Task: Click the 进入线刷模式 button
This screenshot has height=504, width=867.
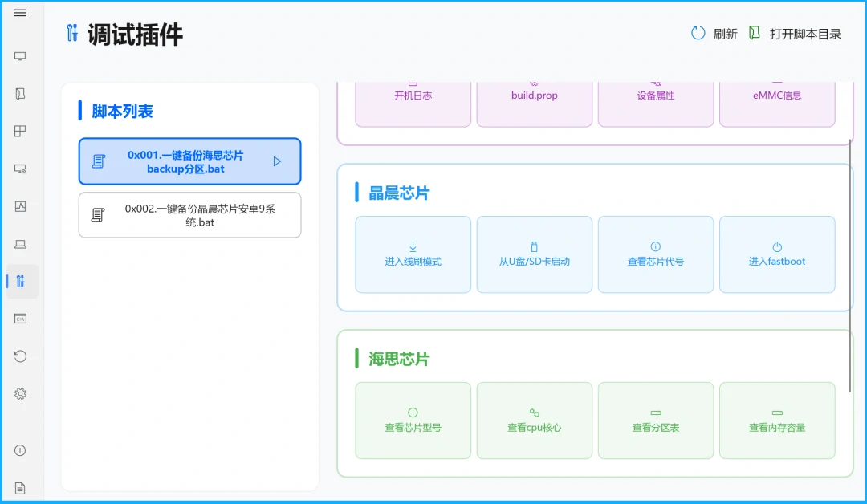Action: [413, 254]
